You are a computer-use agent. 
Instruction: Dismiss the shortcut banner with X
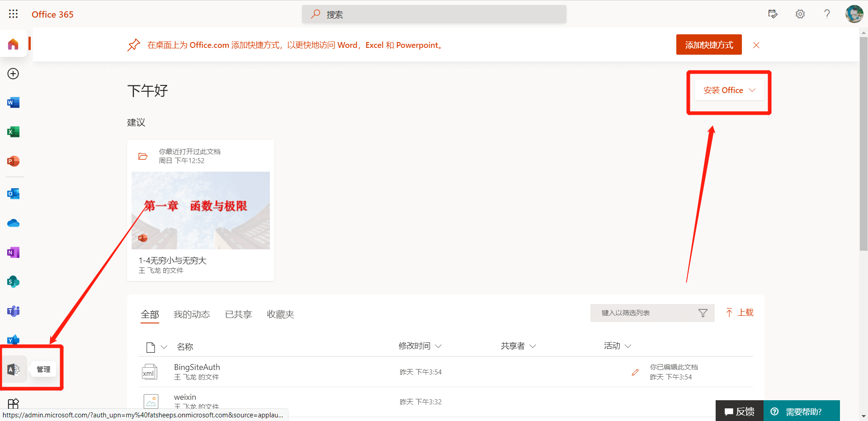(756, 45)
